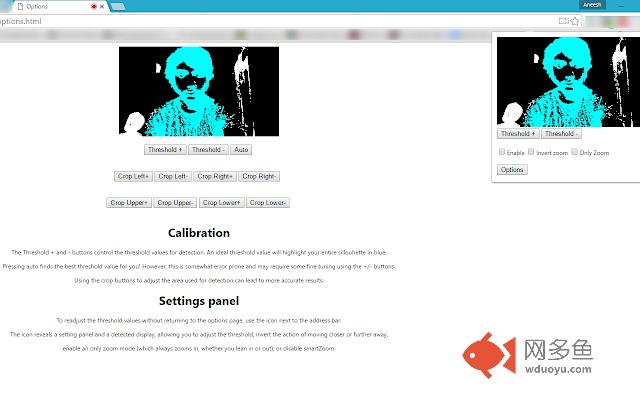Viewport: 640px width, 400px height.
Task: Click Crop Lower- button
Action: click(x=268, y=203)
